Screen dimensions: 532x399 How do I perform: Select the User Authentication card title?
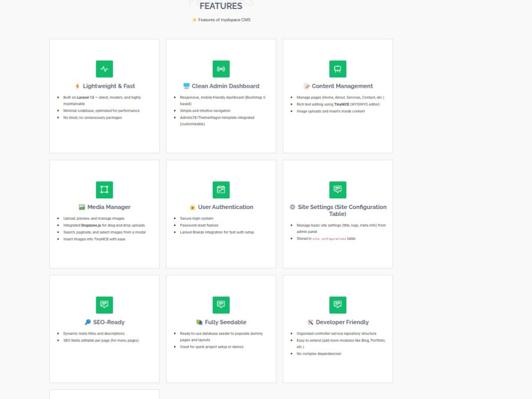point(225,207)
